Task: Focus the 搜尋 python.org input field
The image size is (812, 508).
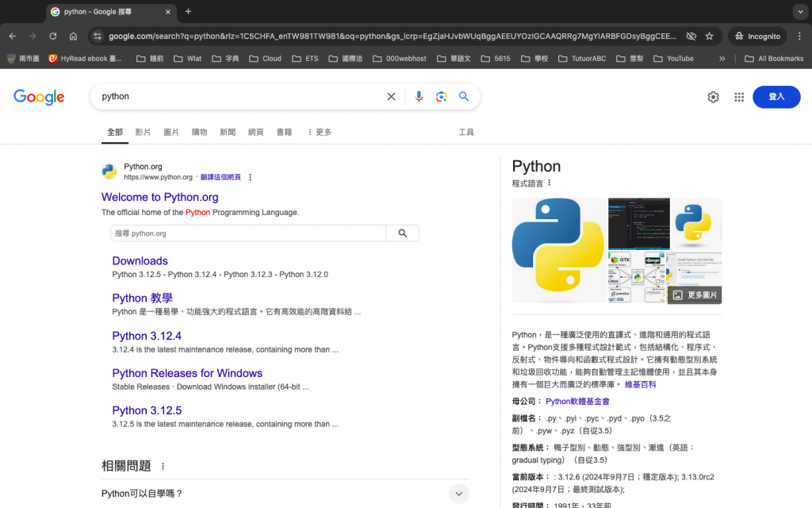Action: coord(248,233)
